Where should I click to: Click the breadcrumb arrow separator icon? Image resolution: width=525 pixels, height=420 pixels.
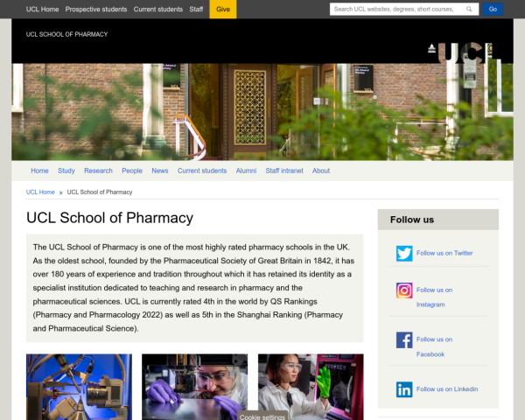pos(61,192)
